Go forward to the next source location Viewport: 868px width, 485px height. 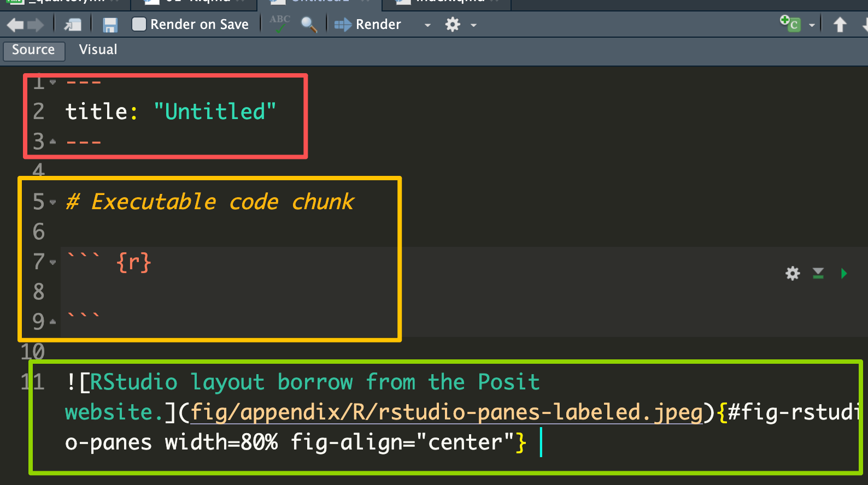36,25
